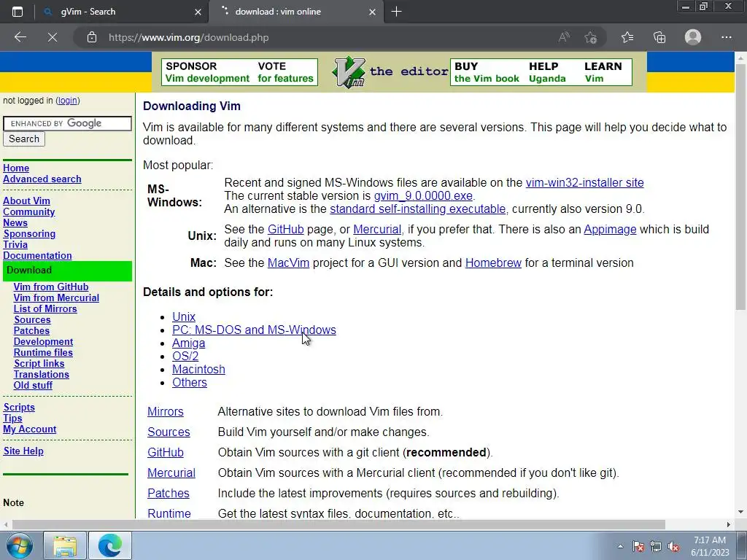
Task: Open Vim from GitHub submenu link
Action: (51, 287)
